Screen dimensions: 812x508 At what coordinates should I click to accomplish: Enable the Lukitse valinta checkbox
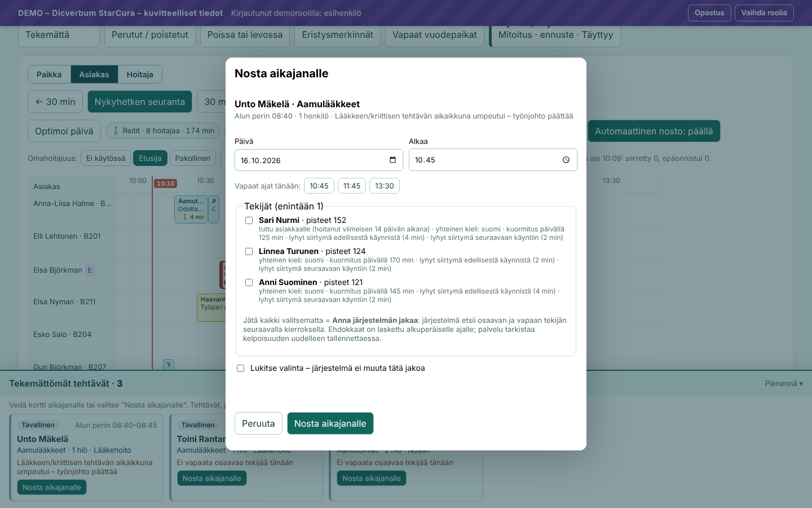[241, 368]
